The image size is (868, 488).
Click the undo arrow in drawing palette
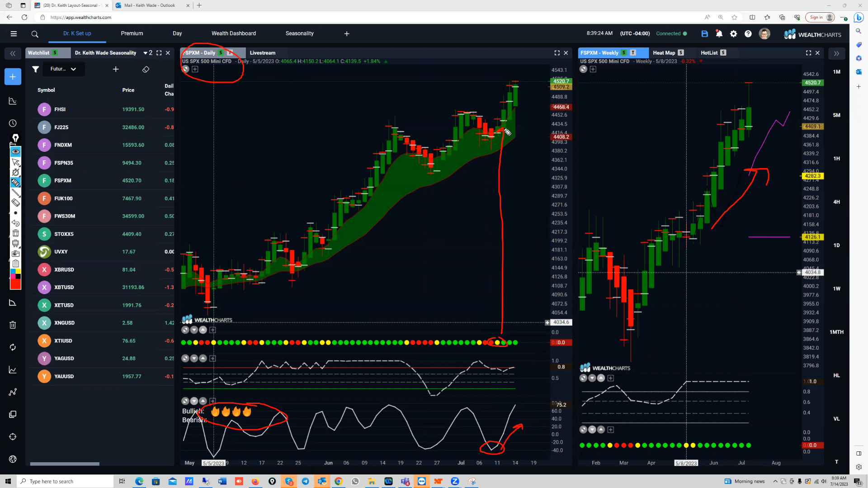[15, 223]
